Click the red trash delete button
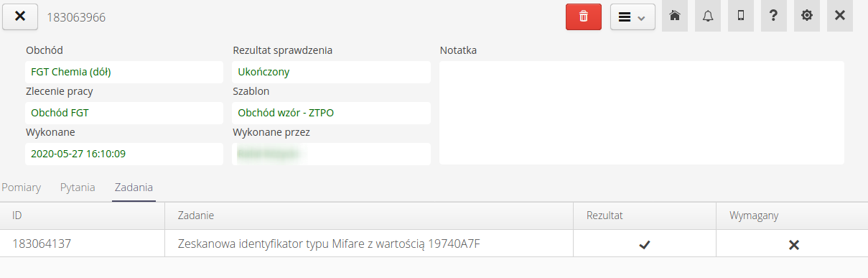 (584, 17)
